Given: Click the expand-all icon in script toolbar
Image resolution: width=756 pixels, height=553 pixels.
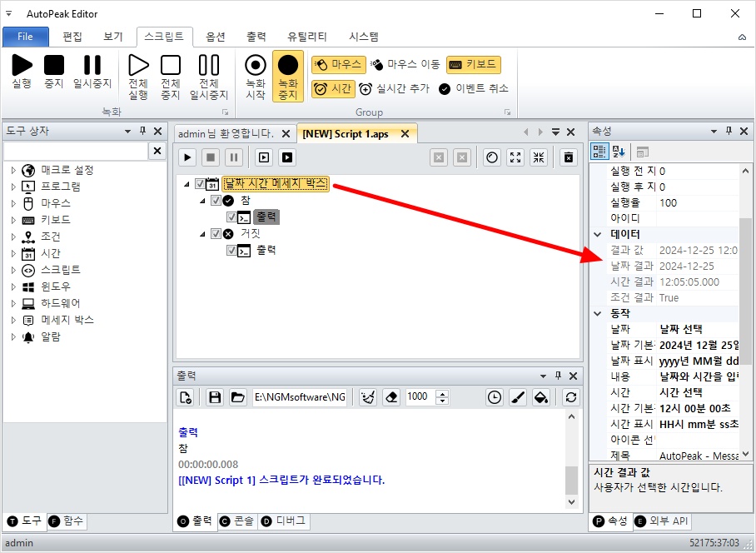Looking at the screenshot, I should pyautogui.click(x=515, y=157).
